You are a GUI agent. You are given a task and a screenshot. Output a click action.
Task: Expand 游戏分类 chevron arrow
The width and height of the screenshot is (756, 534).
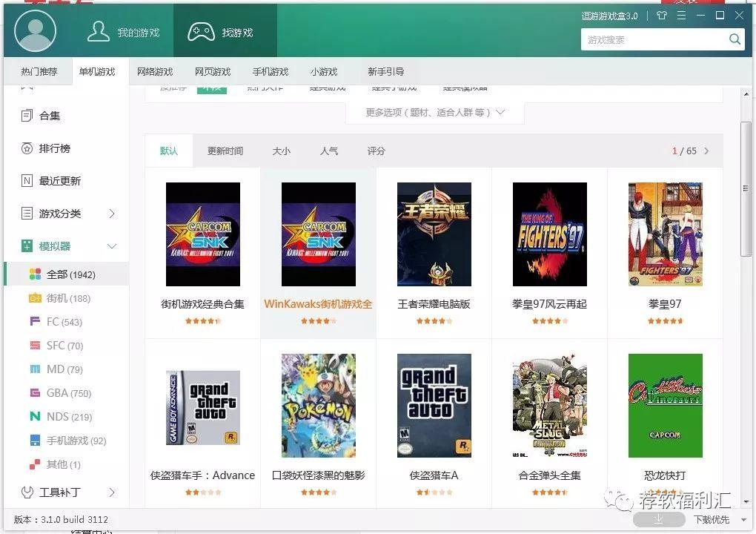point(112,213)
